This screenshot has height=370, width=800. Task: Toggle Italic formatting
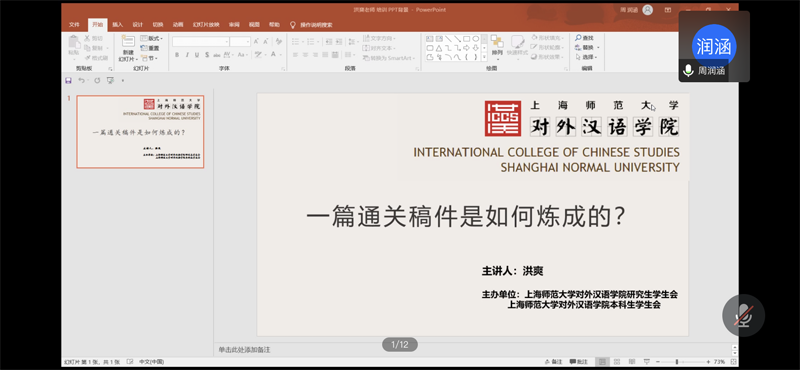187,55
